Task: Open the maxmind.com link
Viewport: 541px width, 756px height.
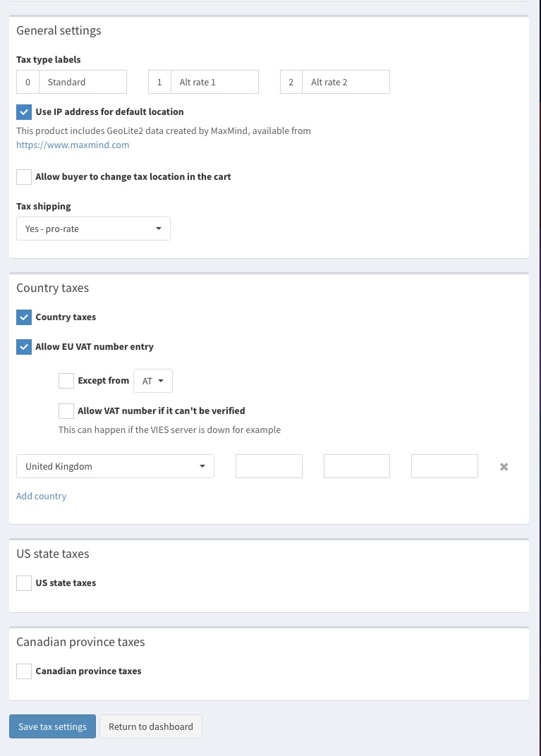Action: (73, 145)
